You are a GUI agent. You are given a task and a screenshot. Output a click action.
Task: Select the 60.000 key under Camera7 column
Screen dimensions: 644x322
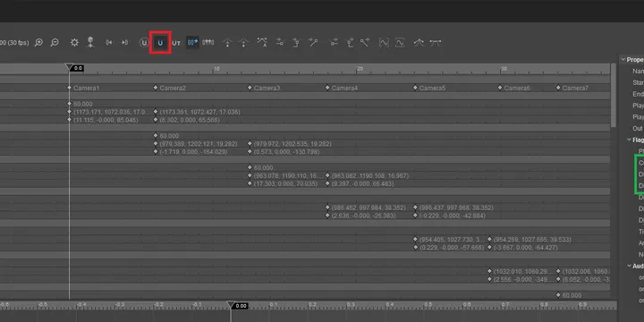point(558,295)
